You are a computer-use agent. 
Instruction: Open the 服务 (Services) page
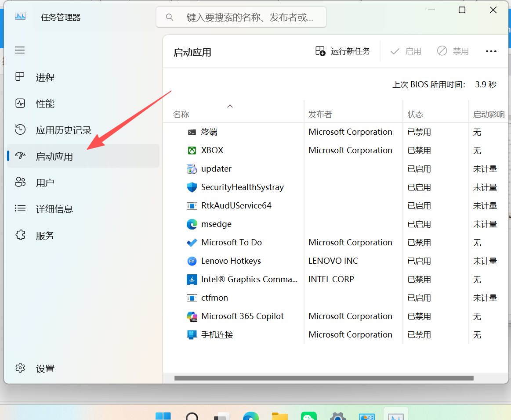pos(83,235)
